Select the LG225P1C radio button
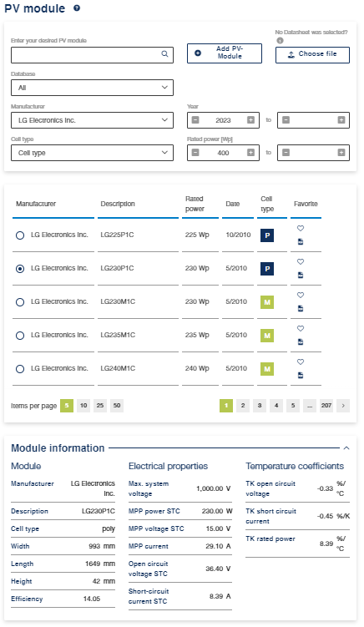The image size is (364, 627). click(x=20, y=235)
